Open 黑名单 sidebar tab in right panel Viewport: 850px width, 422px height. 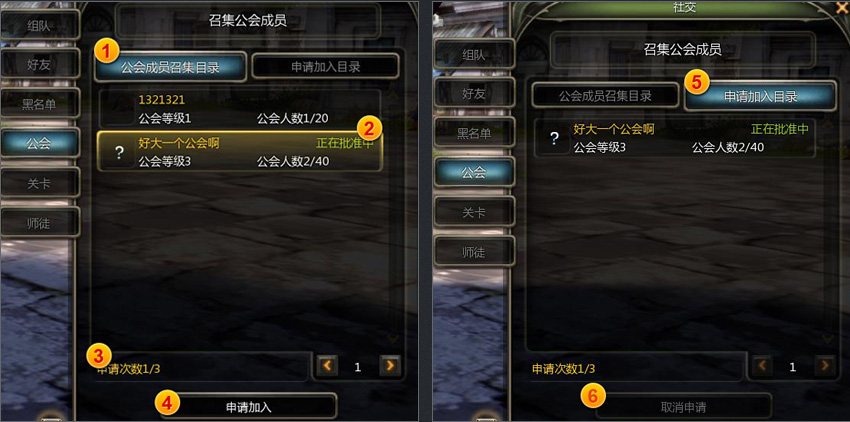pyautogui.click(x=474, y=133)
